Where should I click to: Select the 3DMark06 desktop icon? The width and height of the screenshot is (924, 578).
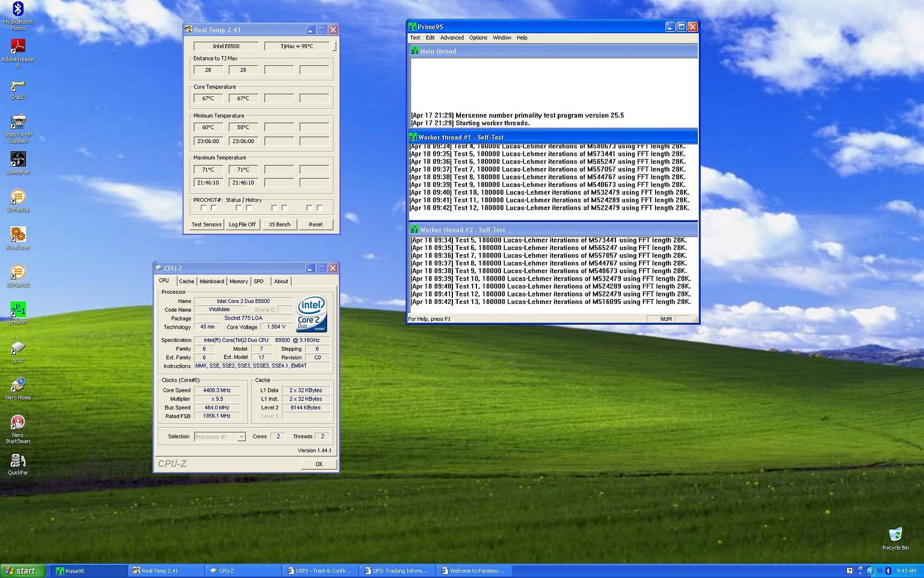pos(18,200)
